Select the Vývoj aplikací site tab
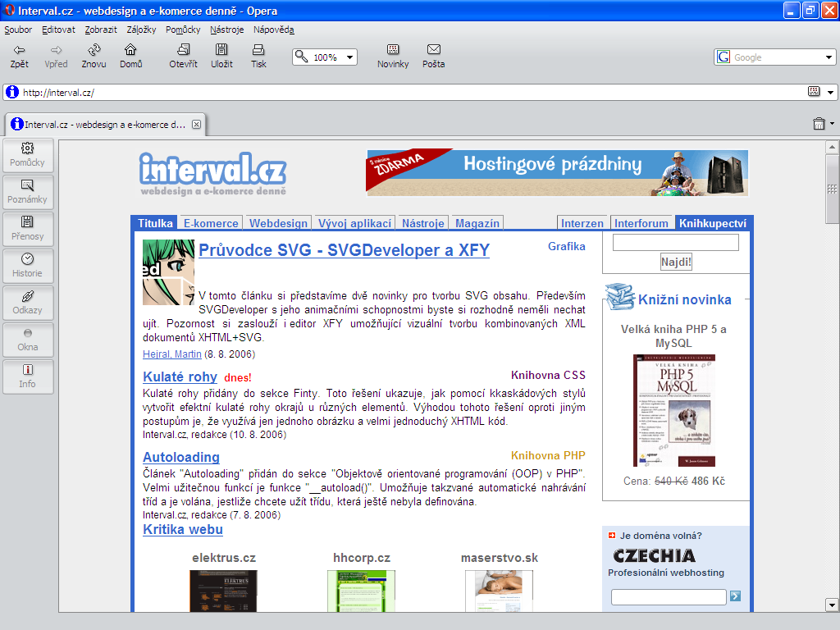 coord(354,223)
